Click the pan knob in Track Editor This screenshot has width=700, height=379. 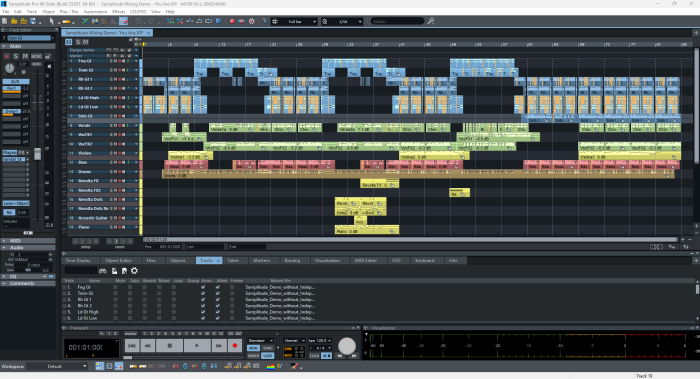coord(9,68)
